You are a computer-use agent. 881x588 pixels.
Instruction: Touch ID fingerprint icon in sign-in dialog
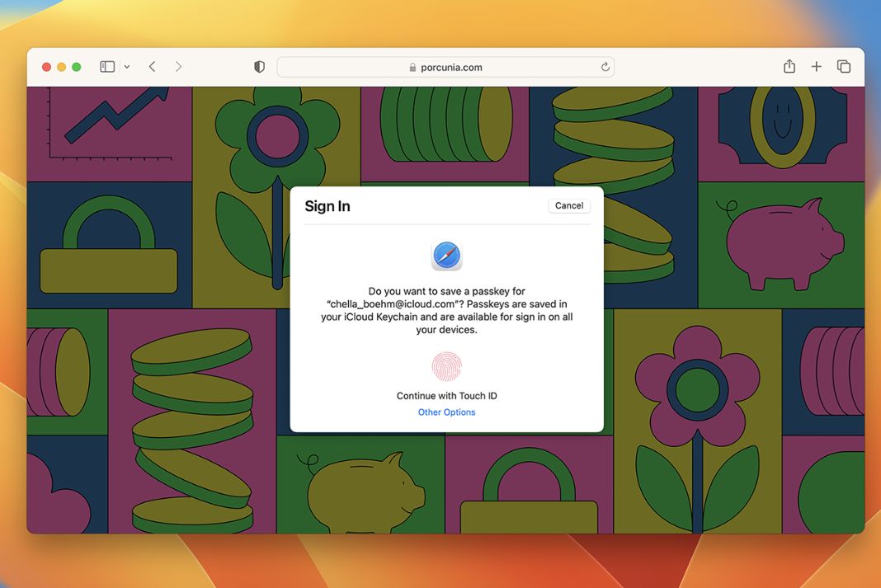445,366
